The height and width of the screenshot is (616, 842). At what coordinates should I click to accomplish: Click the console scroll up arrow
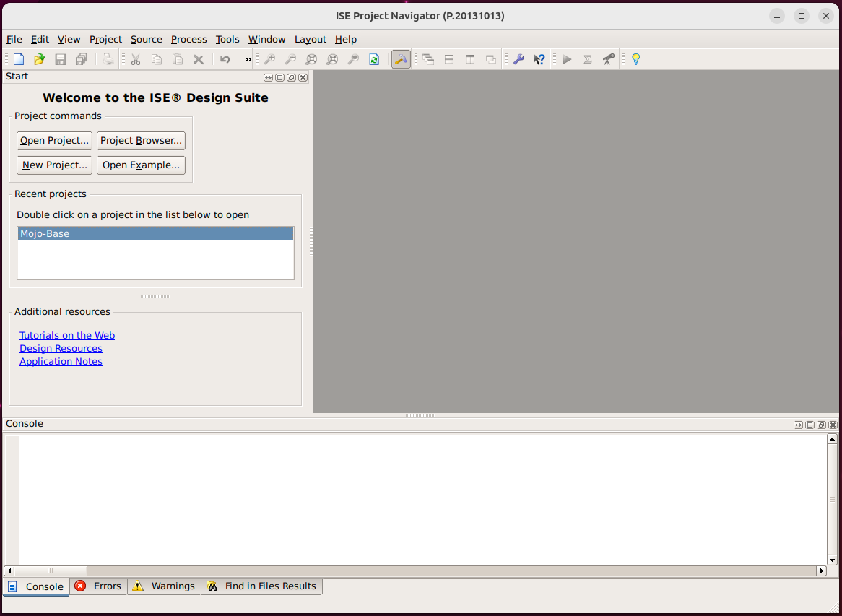click(x=832, y=439)
